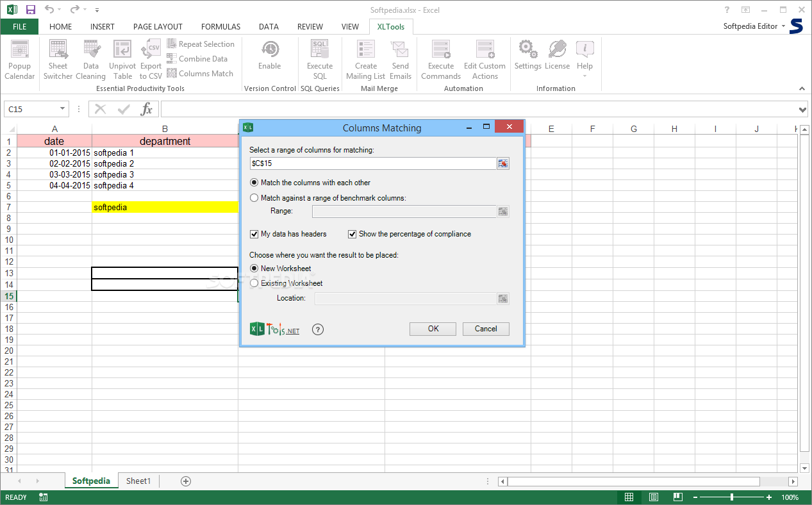
Task: Open the XLTools License window
Action: tap(558, 55)
